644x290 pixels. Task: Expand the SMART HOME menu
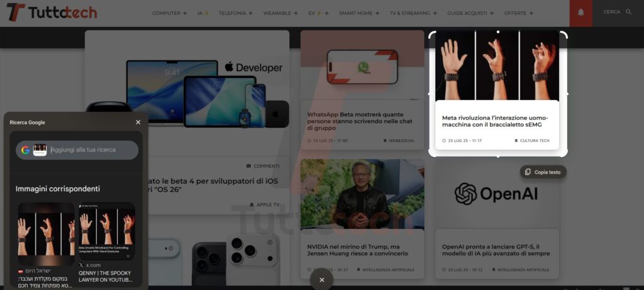[359, 13]
